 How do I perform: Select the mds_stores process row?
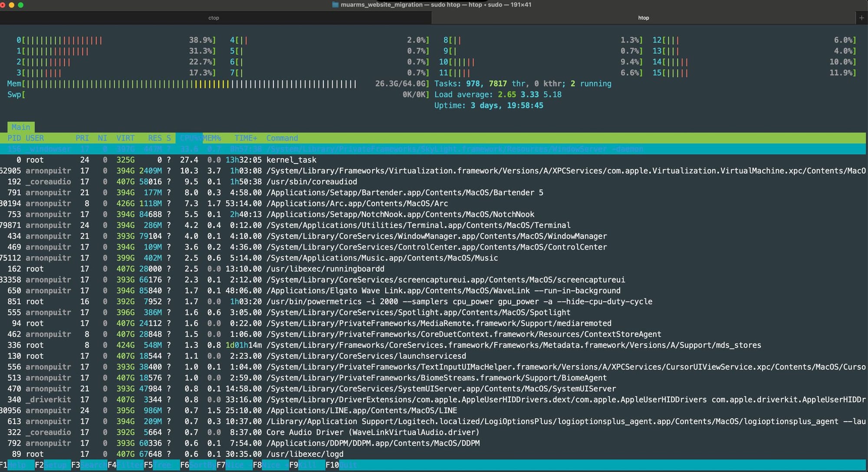coord(433,345)
